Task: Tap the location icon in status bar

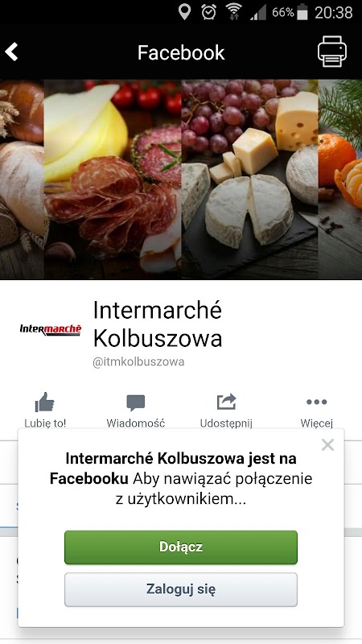Action: tap(184, 12)
